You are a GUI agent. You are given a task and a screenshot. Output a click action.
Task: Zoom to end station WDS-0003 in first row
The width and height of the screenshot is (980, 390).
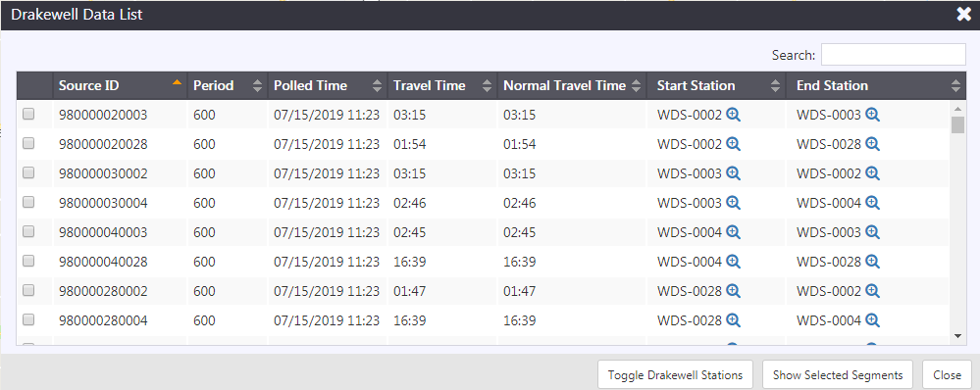[872, 115]
